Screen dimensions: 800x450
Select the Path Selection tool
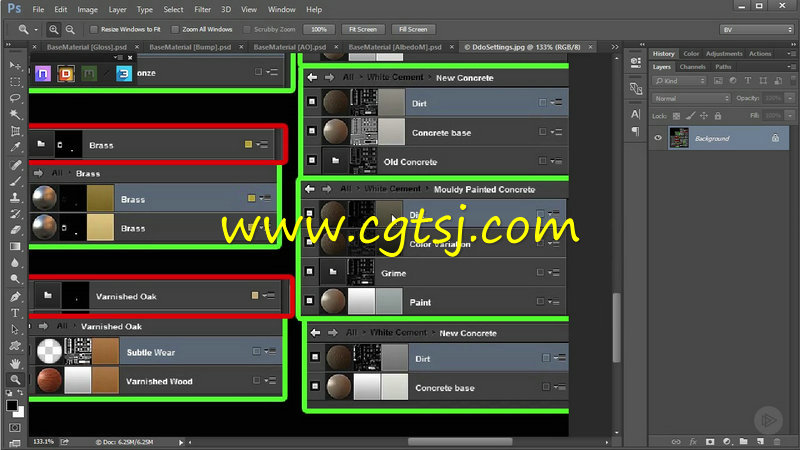coord(15,329)
